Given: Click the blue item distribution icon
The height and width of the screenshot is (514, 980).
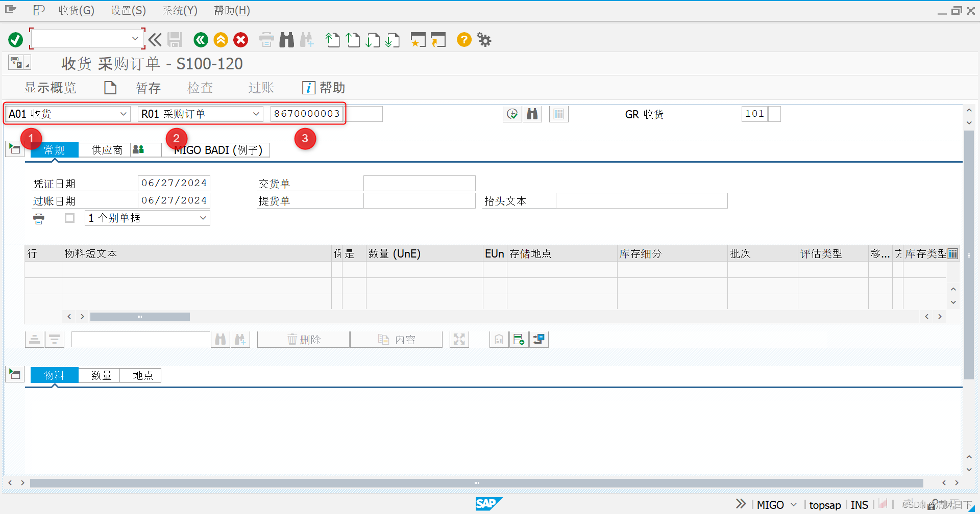Looking at the screenshot, I should (x=539, y=340).
